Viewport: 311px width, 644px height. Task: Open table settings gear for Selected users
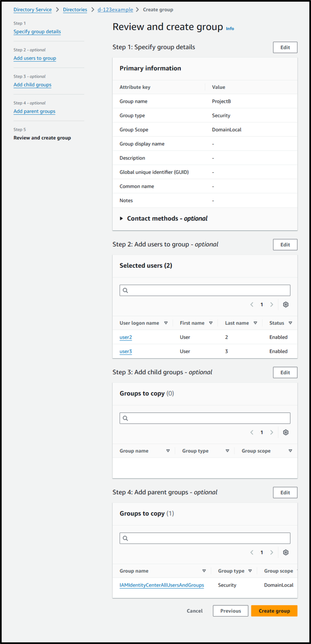coord(286,304)
